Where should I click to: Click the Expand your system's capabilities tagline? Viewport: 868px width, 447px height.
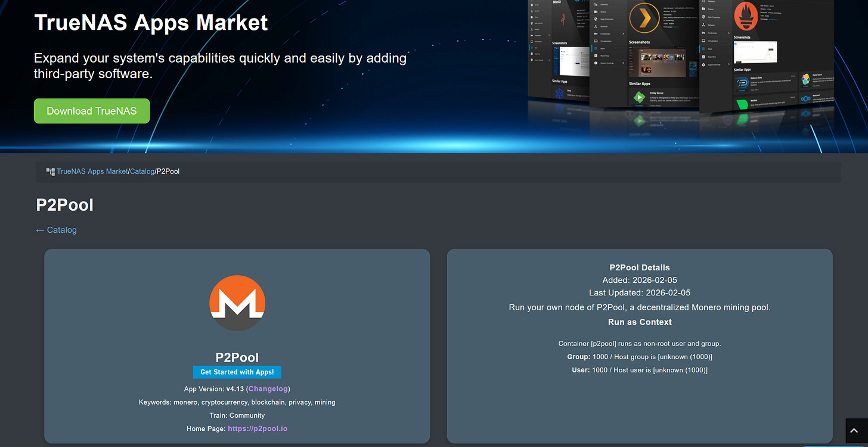pos(221,66)
